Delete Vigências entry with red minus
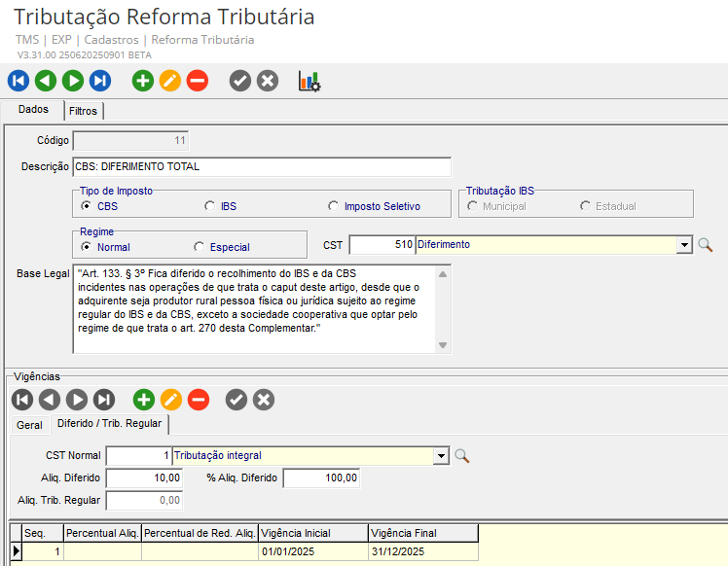The width and height of the screenshot is (728, 566). tap(199, 400)
